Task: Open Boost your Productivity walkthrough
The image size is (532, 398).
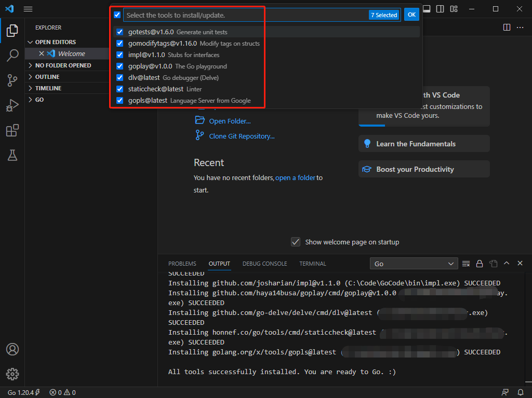Action: (x=424, y=169)
